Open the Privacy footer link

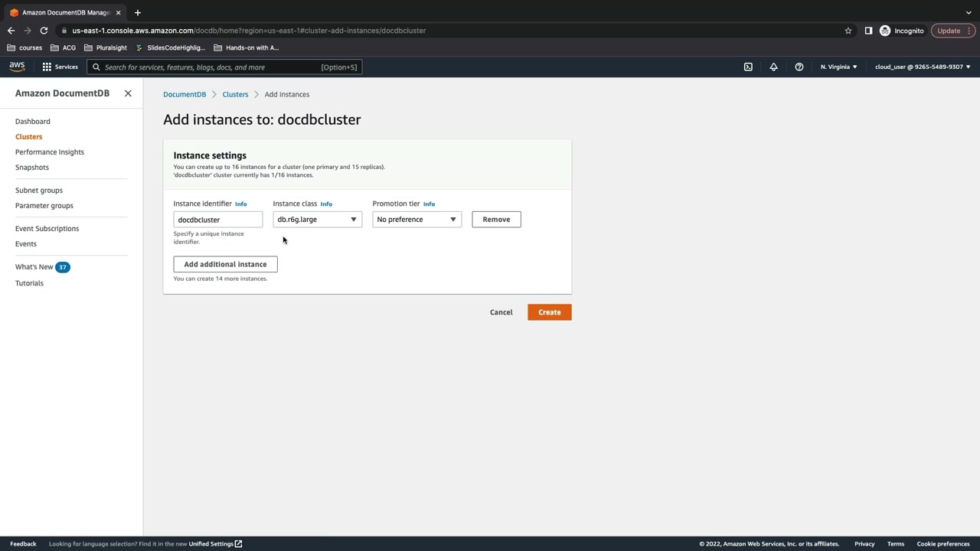tap(864, 544)
